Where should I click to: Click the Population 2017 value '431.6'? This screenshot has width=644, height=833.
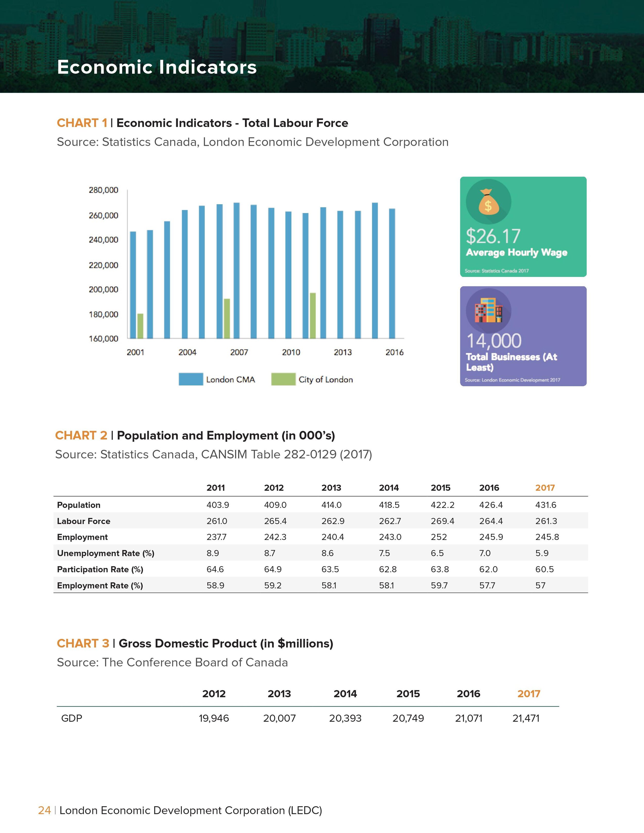click(546, 505)
